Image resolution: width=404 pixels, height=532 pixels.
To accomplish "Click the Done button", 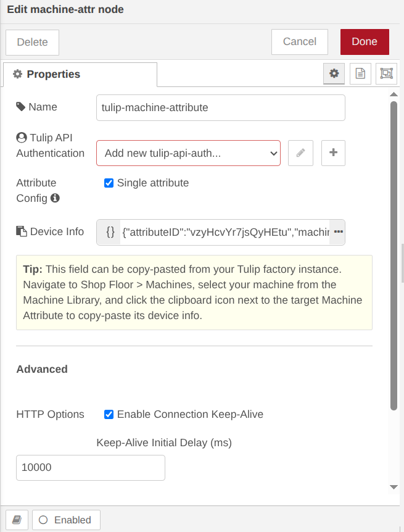I will (365, 41).
